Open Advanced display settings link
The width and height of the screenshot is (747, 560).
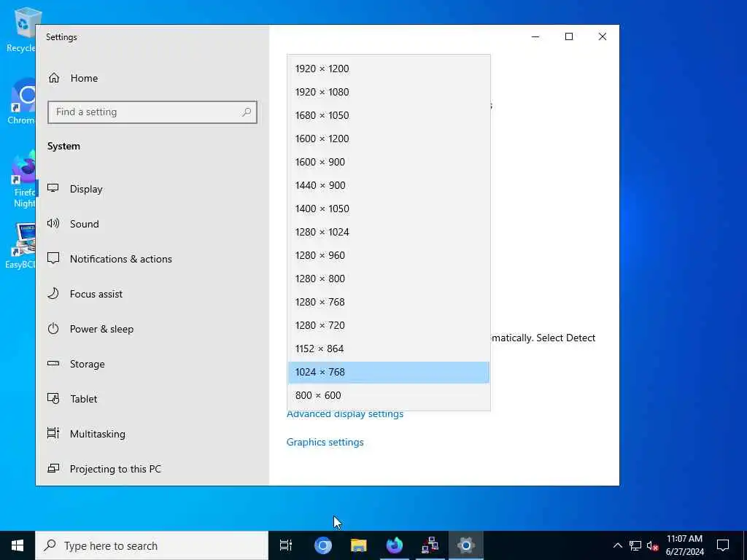tap(345, 414)
